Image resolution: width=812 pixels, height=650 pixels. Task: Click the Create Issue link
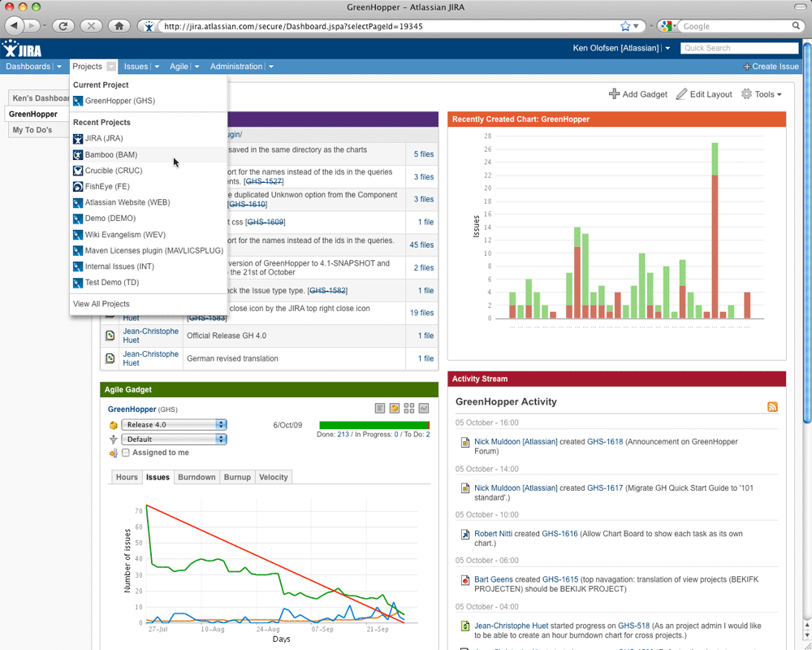point(771,67)
